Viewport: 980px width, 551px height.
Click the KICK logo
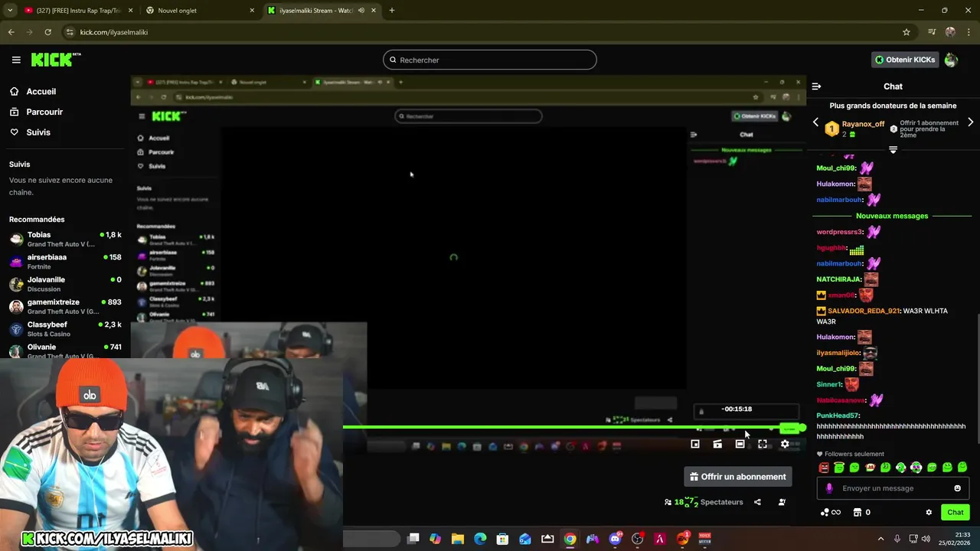coord(56,60)
